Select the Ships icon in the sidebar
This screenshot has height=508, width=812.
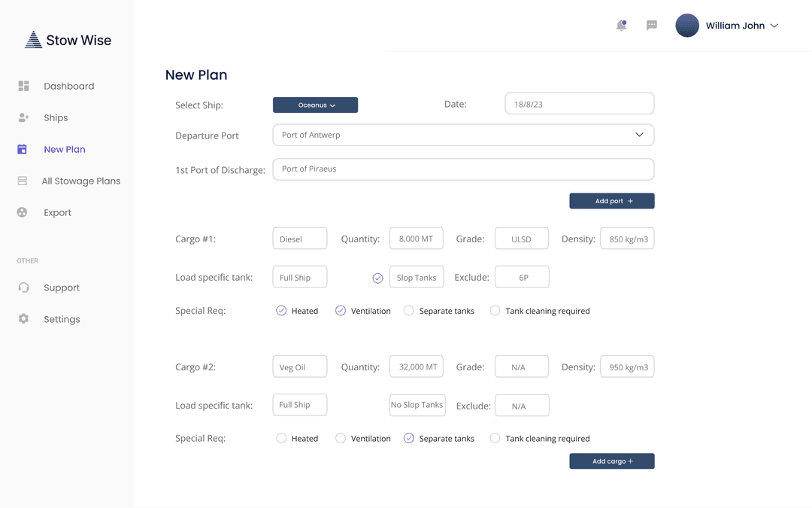pos(23,117)
